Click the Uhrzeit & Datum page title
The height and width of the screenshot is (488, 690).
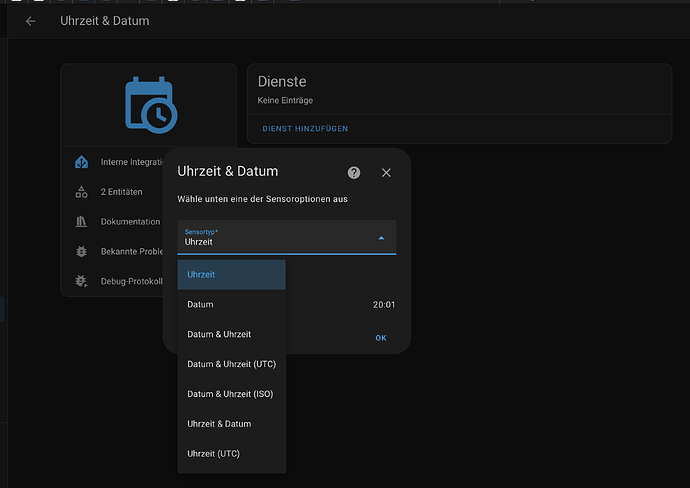pyautogui.click(x=105, y=21)
